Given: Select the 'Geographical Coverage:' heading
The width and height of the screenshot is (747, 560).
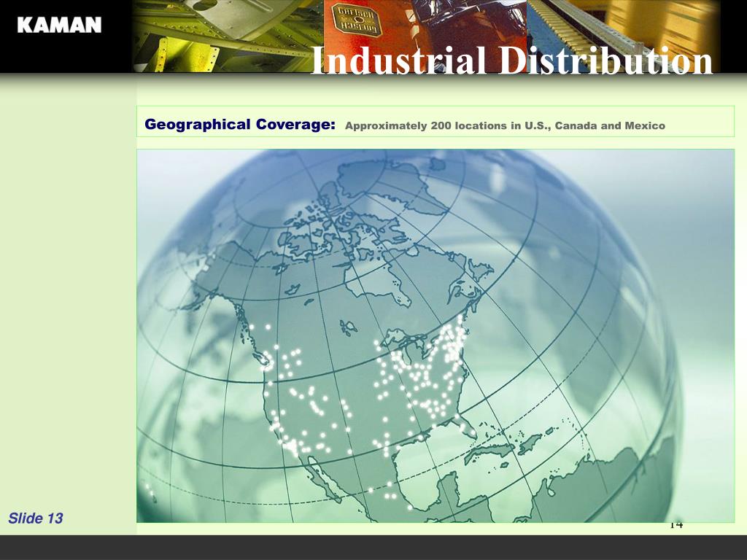Looking at the screenshot, I should (x=240, y=125).
